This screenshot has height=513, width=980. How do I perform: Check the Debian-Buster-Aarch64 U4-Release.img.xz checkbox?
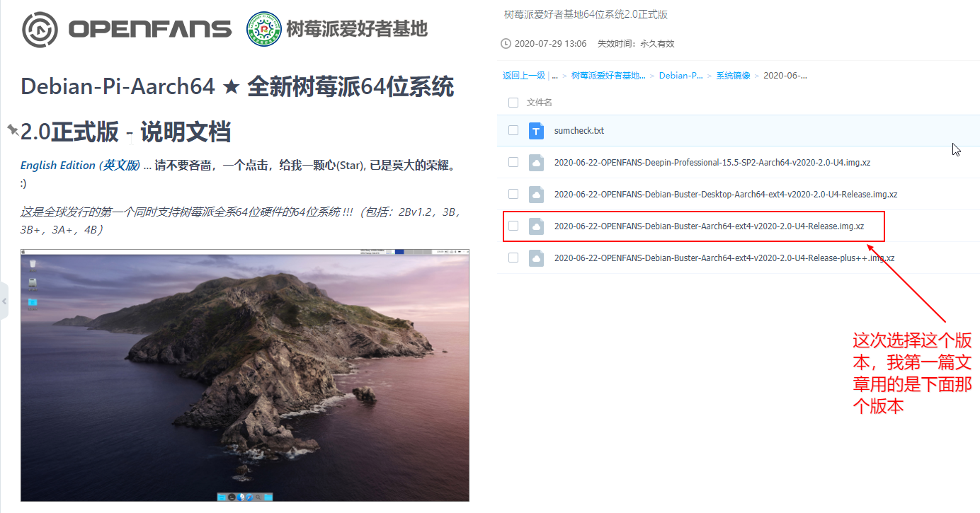click(x=513, y=226)
